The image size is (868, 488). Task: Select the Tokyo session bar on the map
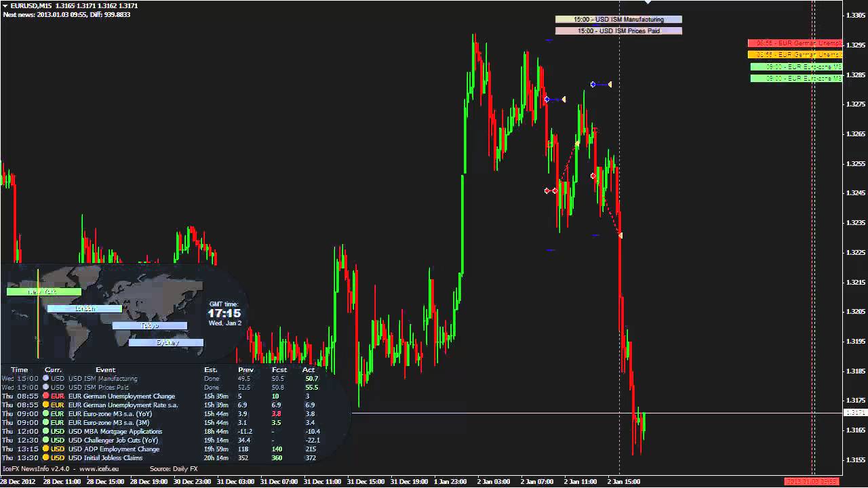tap(149, 325)
